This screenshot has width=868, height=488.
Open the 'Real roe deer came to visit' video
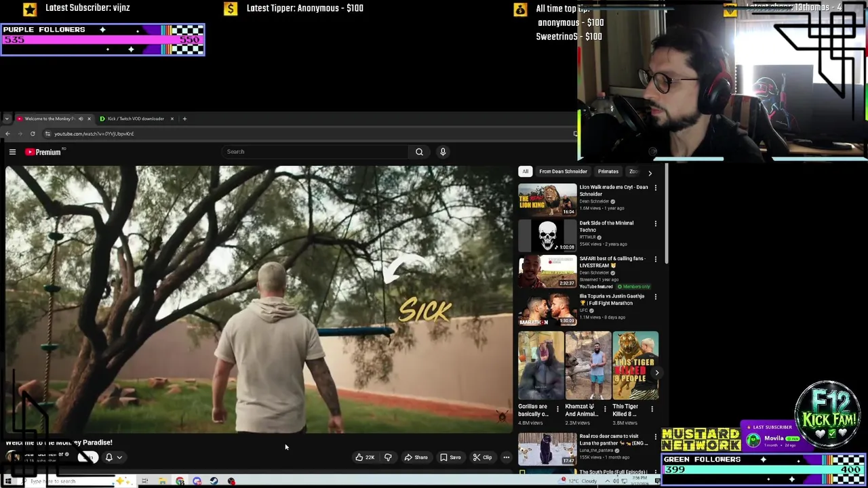547,449
